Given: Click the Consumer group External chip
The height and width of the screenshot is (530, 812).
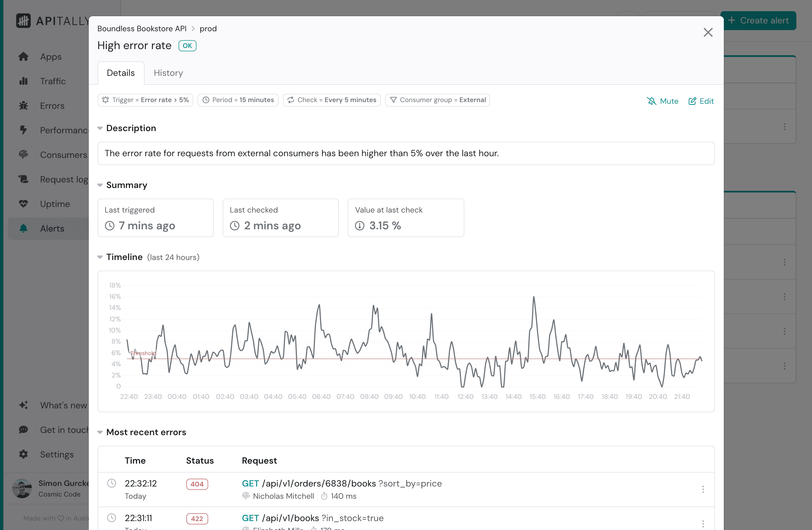Looking at the screenshot, I should pyautogui.click(x=437, y=100).
